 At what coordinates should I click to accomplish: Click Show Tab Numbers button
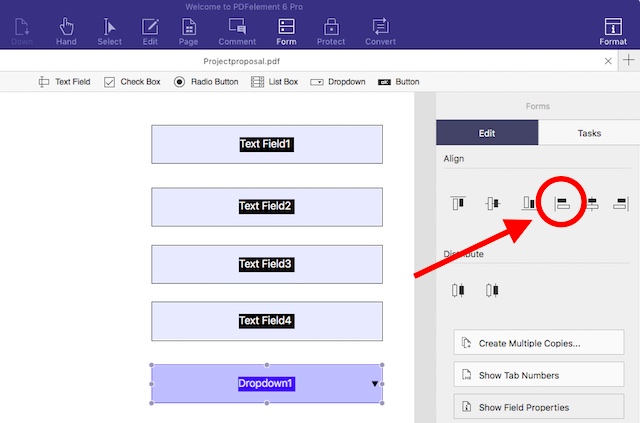(x=539, y=374)
